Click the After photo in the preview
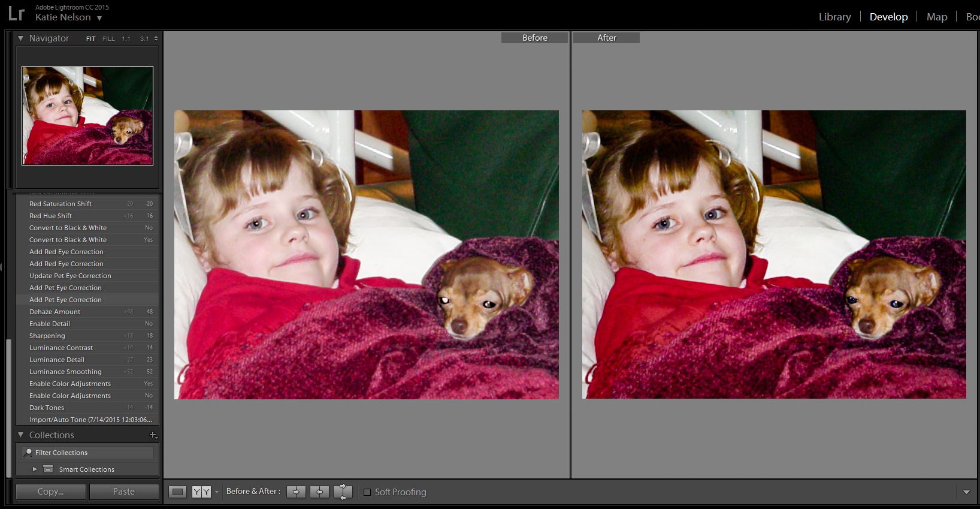 [x=774, y=255]
